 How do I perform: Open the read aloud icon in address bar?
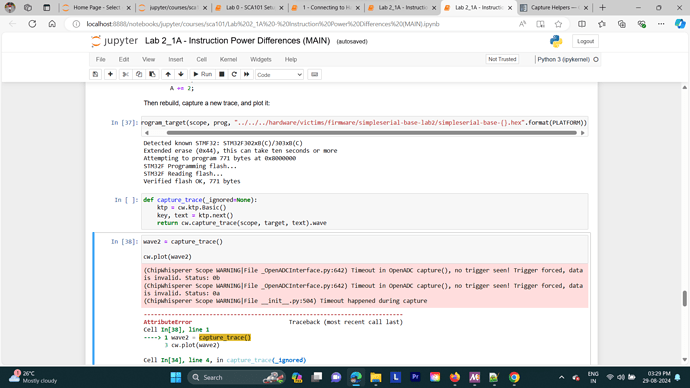tap(522, 24)
